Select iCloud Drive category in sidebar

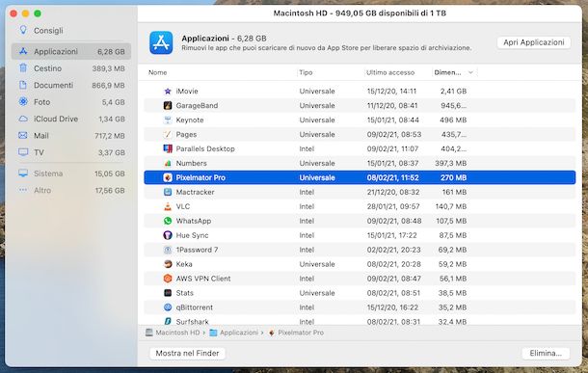[x=71, y=119]
